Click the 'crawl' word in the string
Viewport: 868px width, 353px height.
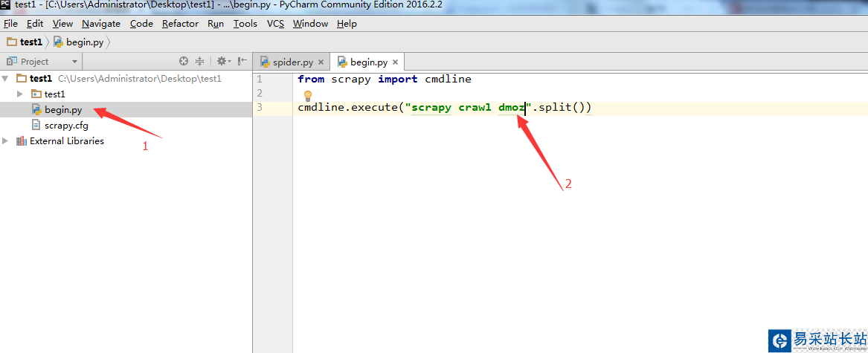475,107
